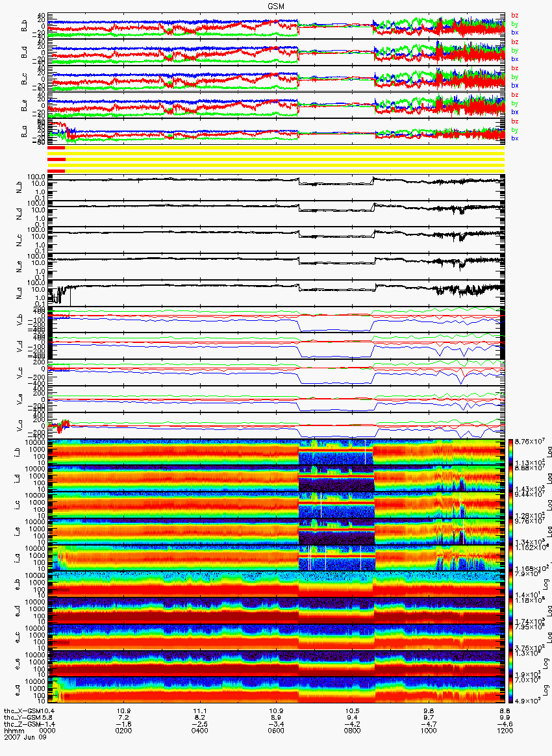Image resolution: width=552 pixels, height=756 pixels.
Task: Click the e_c electron spectrogram label
Action: [16, 637]
